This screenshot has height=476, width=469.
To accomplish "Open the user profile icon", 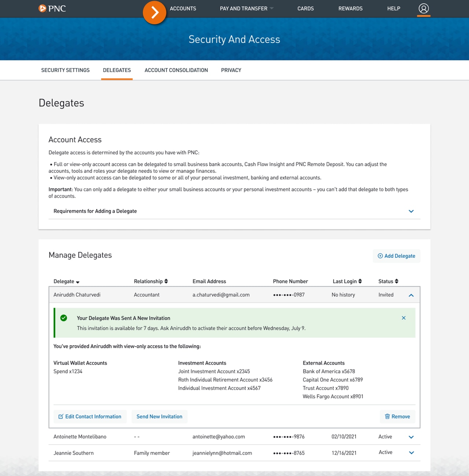I will point(424,8).
